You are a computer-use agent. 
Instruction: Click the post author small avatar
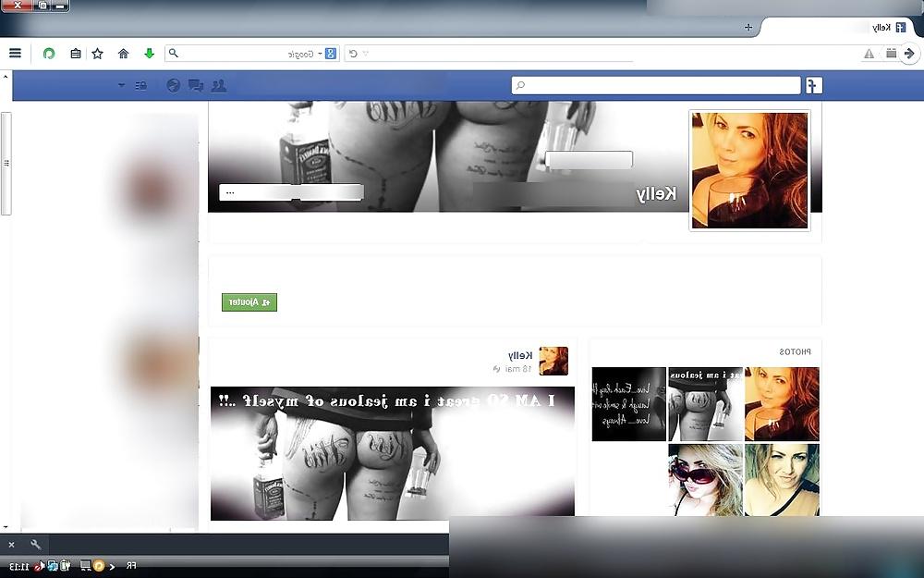tap(553, 361)
